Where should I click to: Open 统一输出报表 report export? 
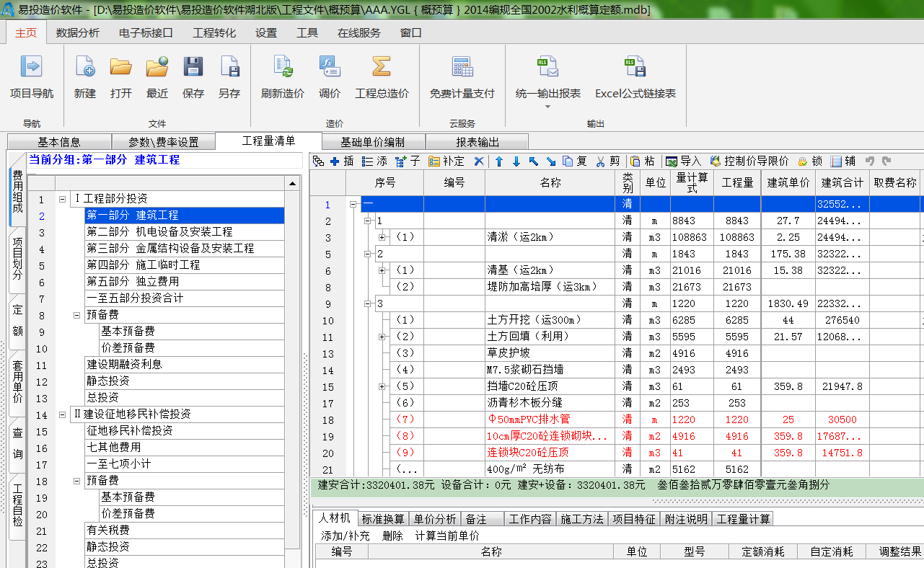point(548,77)
